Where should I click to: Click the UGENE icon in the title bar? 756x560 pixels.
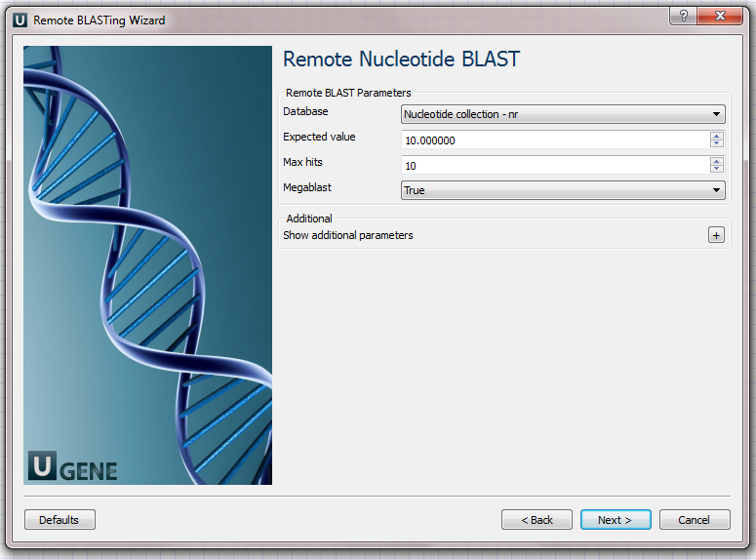20,20
